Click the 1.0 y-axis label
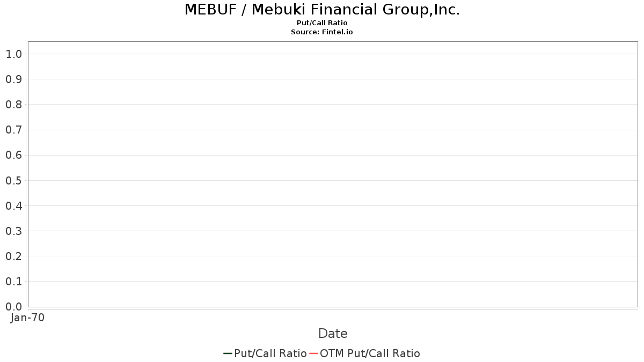This screenshot has width=644, height=362. pyautogui.click(x=13, y=54)
